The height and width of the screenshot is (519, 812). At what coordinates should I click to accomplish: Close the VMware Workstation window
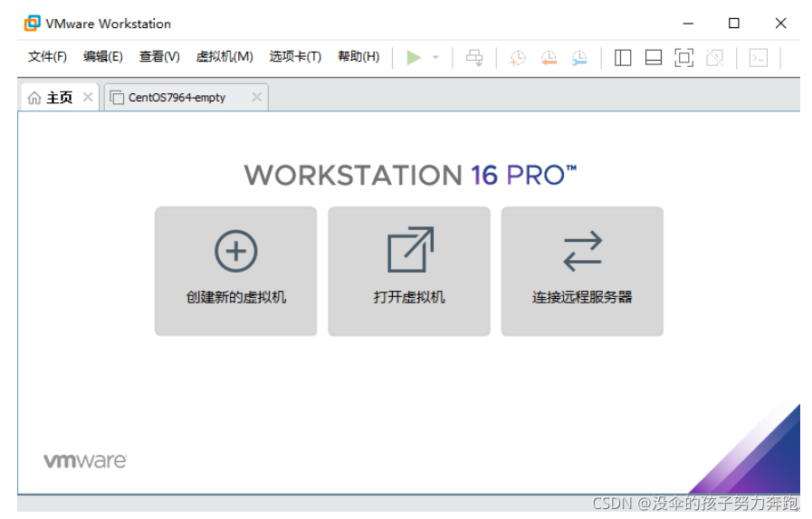780,24
